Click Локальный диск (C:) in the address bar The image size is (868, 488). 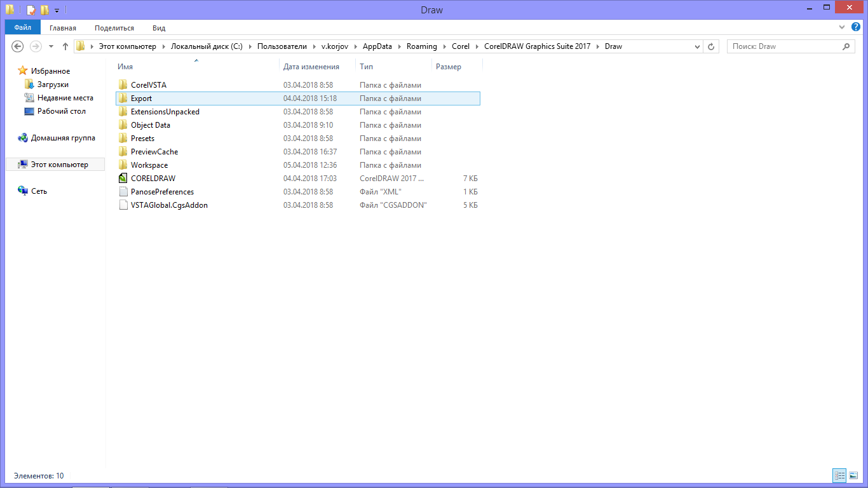tap(207, 46)
